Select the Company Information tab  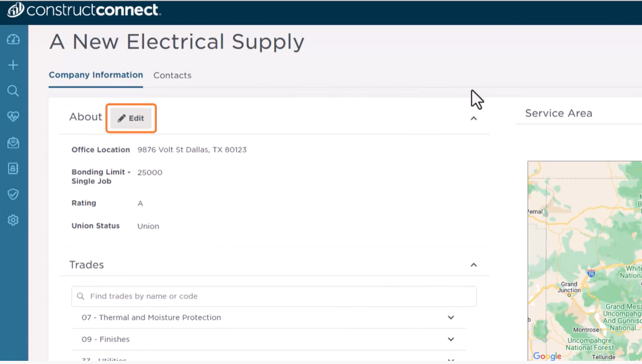[96, 75]
